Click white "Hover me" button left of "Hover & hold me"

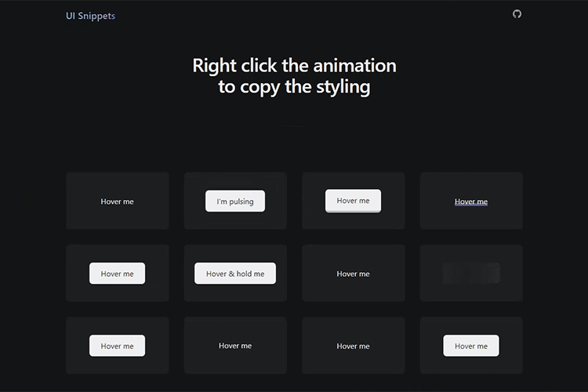(x=118, y=274)
